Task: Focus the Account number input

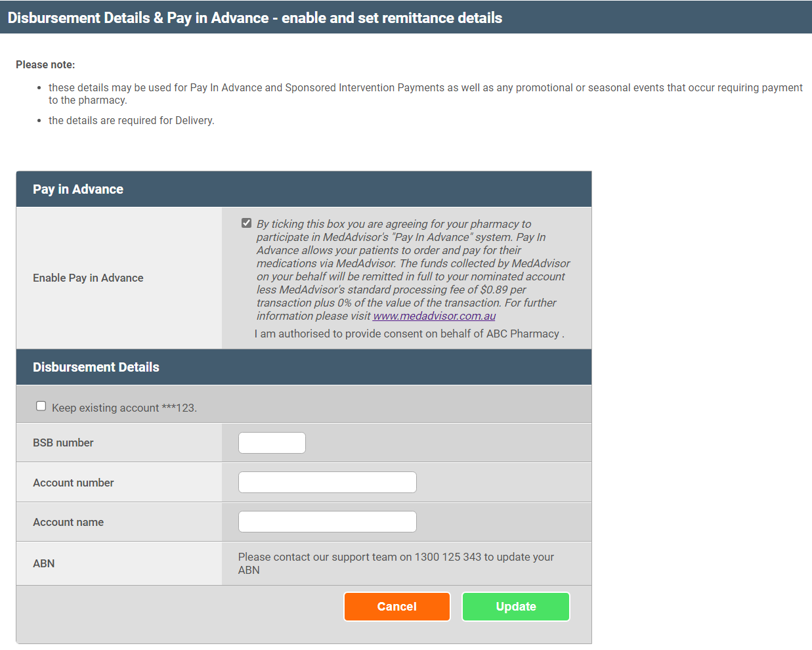Action: coord(327,482)
